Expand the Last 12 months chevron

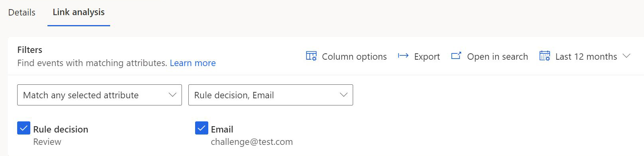(x=626, y=56)
